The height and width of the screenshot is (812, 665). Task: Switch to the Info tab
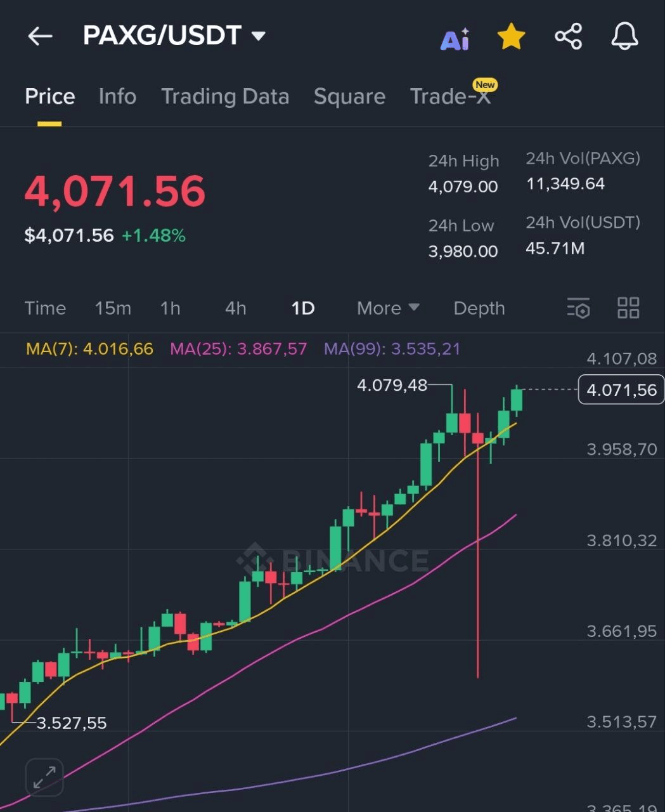pos(117,96)
